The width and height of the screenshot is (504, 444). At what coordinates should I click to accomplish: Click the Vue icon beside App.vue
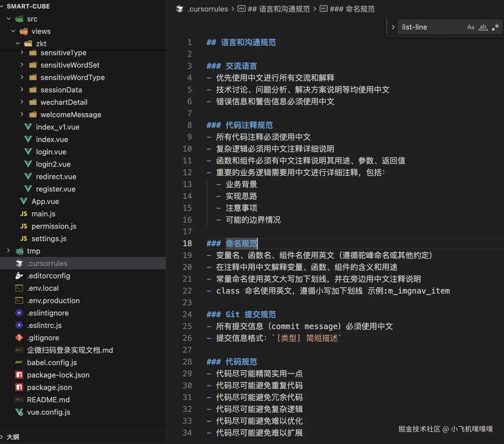(24, 201)
